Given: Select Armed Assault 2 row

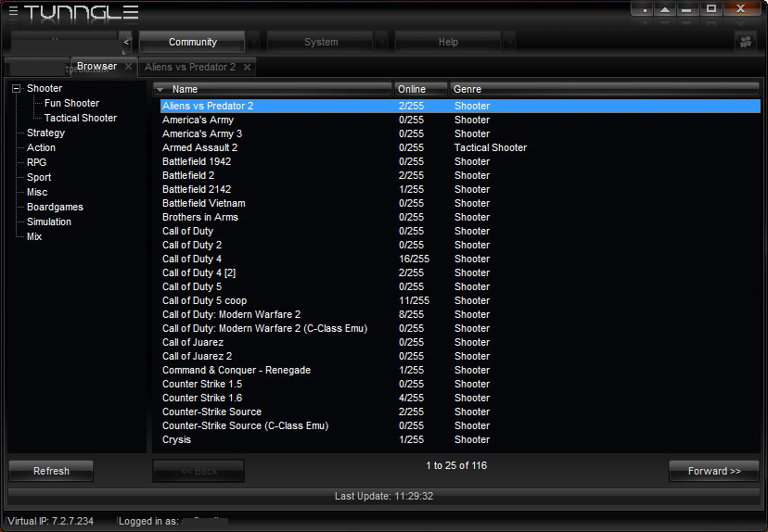Looking at the screenshot, I should 460,147.
